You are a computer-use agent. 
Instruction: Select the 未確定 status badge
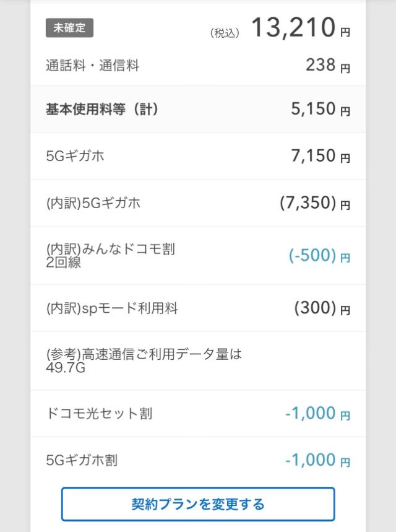(x=69, y=28)
